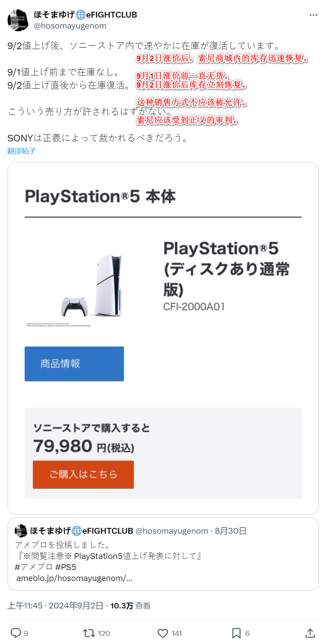Open the @hosomayugenom handle
Viewport: 326px width, 644px height.
pyautogui.click(x=70, y=26)
